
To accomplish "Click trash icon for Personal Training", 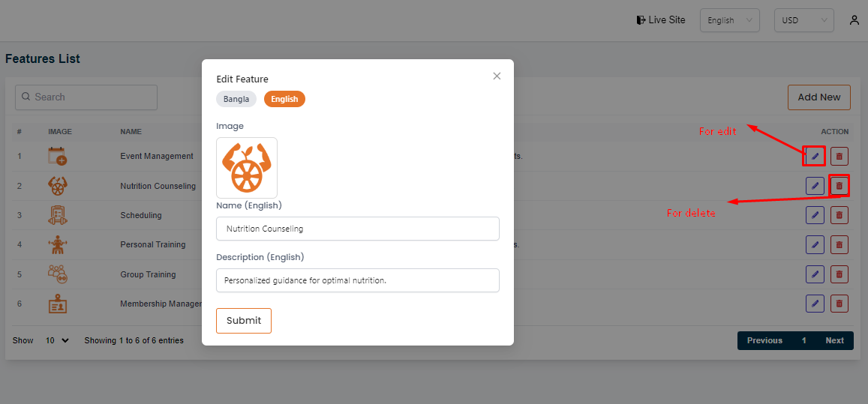I will 839,244.
